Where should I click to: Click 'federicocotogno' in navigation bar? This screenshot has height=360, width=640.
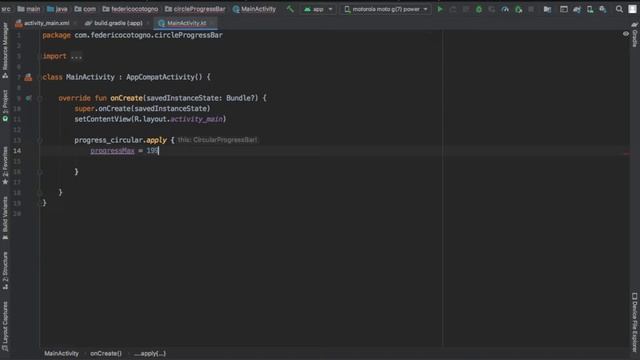pos(130,9)
